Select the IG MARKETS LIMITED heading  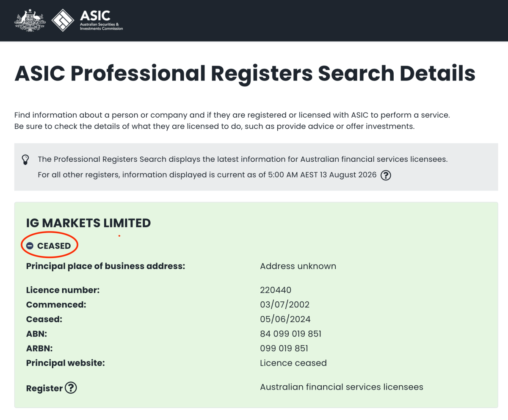tap(88, 223)
